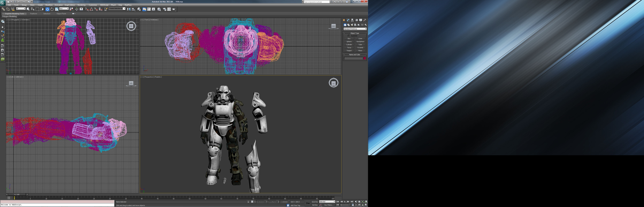Click the Unlink Selection tool
The height and width of the screenshot is (207, 644).
(8, 9)
